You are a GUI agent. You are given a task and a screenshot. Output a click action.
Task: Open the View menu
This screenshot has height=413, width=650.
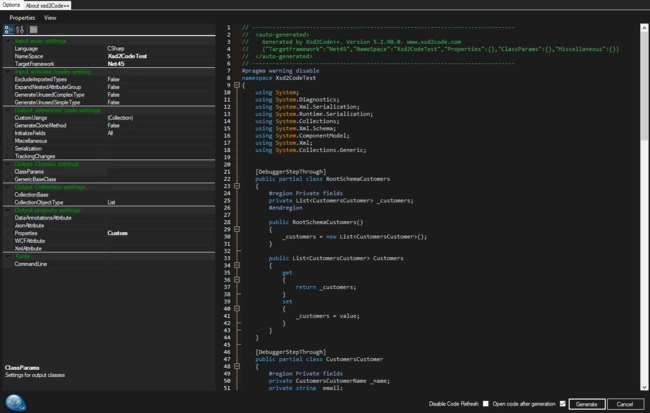(50, 18)
